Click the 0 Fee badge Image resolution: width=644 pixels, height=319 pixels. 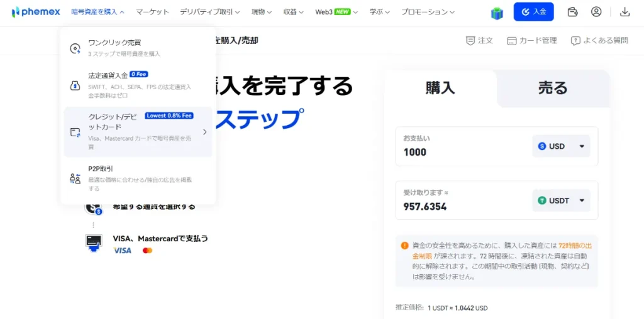click(139, 74)
